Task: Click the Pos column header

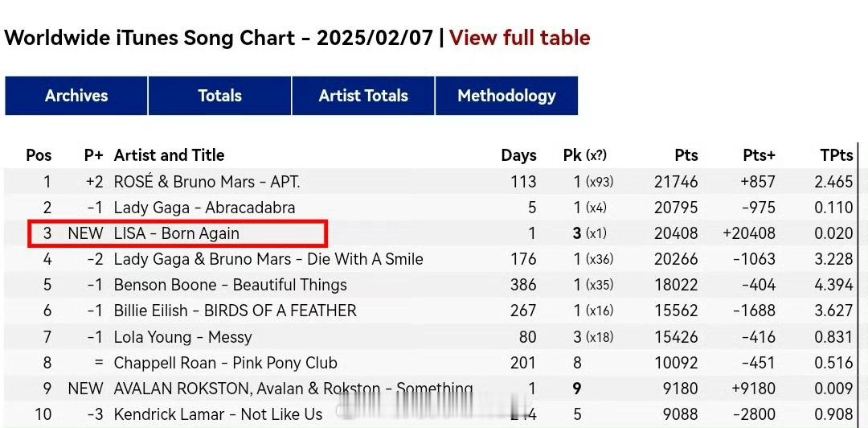Action: (39, 155)
